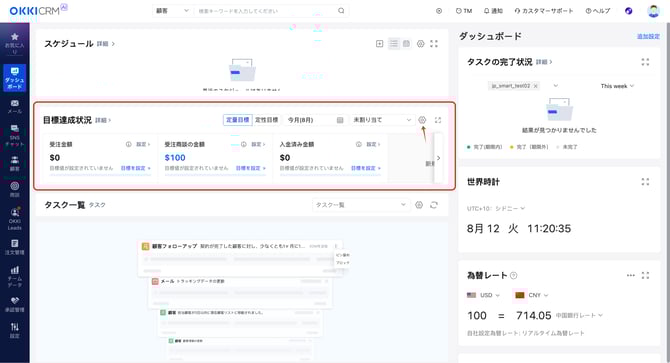Show next goal cards with right arrow
670x363 pixels.
tap(438, 158)
